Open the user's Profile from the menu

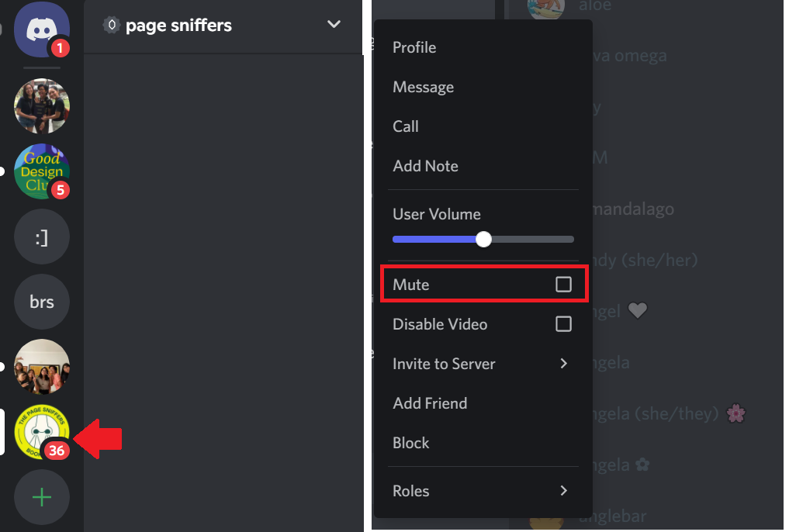click(414, 47)
